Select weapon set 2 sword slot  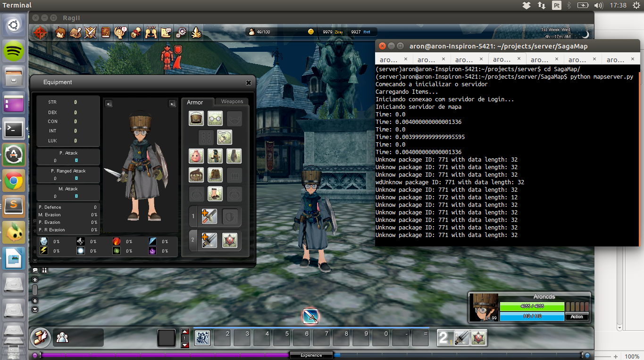coord(209,240)
